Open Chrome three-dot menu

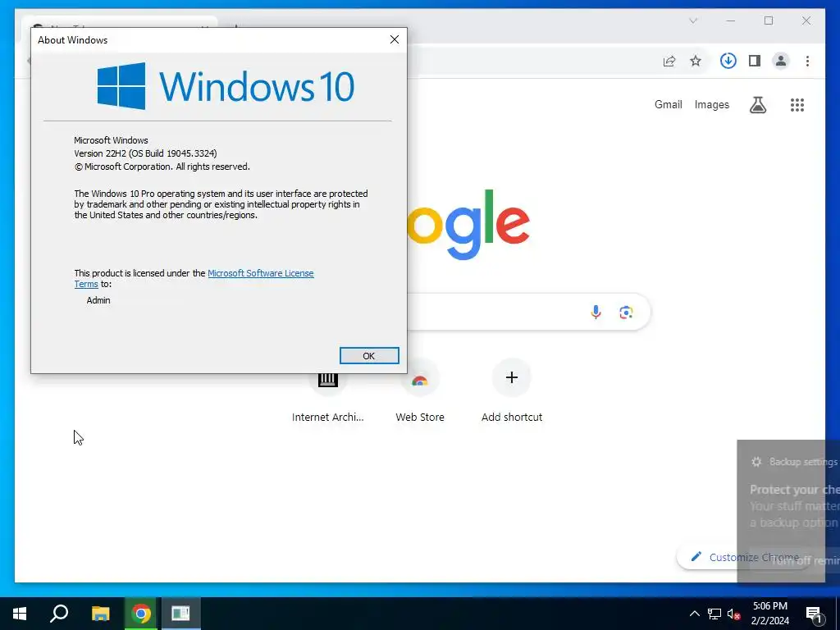807,61
